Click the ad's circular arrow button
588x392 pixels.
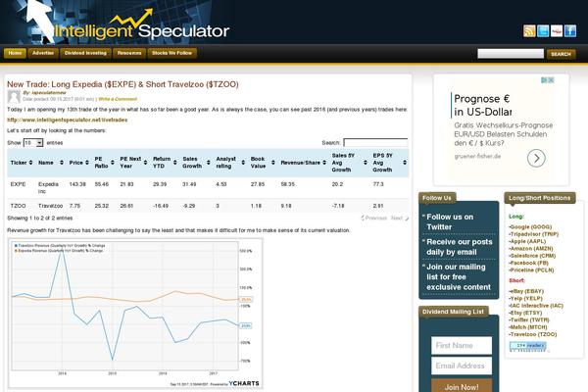point(536,159)
